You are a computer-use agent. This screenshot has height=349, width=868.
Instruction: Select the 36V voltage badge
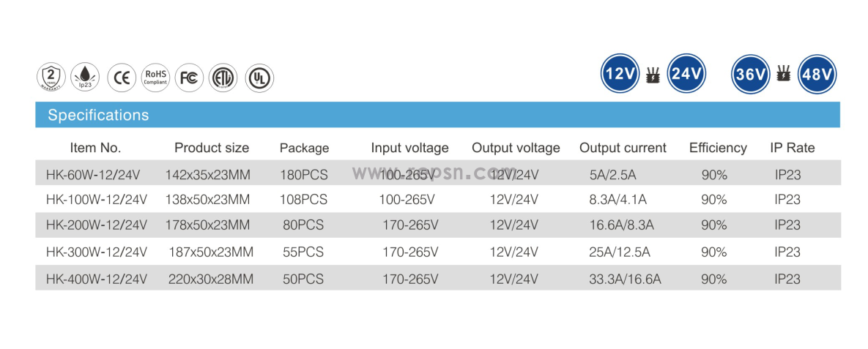(751, 74)
